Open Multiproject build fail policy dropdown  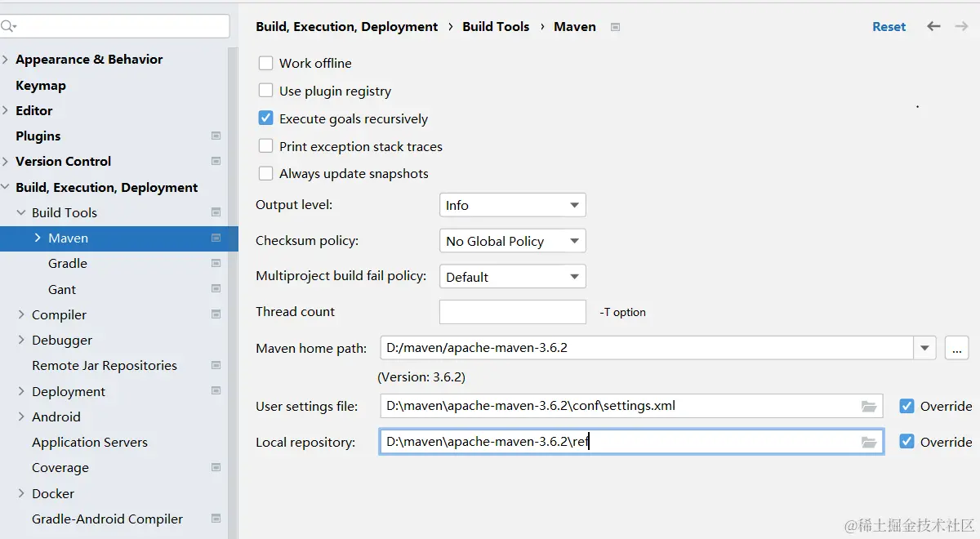[512, 277]
